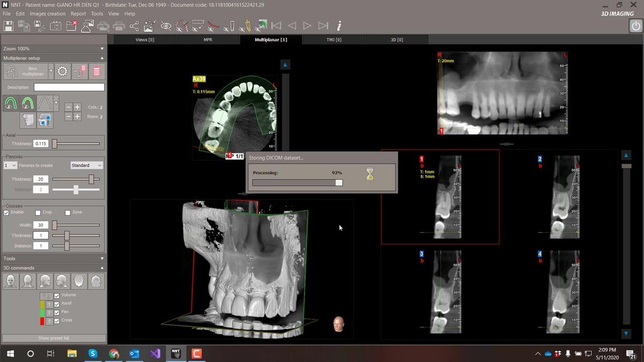Viewport: 644px width, 362px height.
Task: Open the arch shape dropdown arrow
Action: point(56,103)
